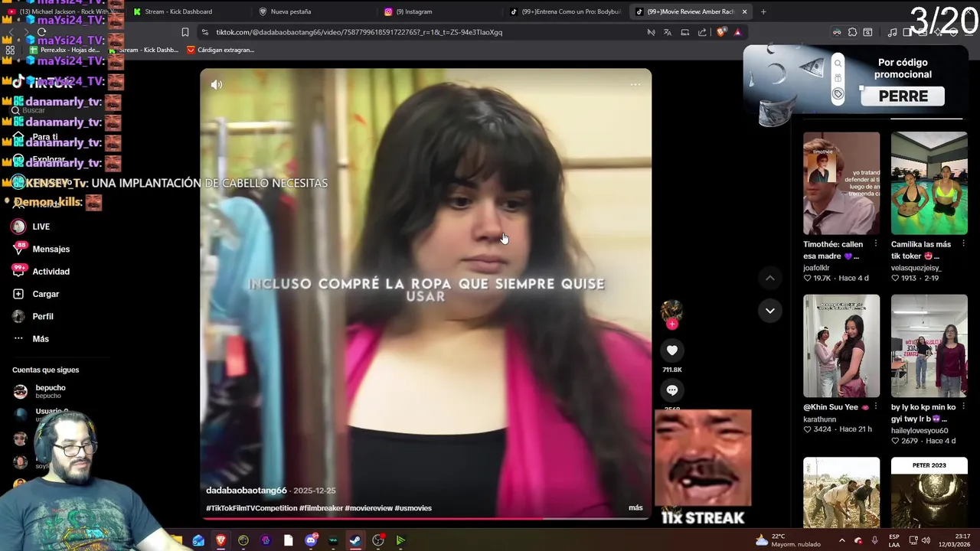980x551 pixels.
Task: Open the dadabaobaotang66 creator profile link
Action: coord(246,491)
